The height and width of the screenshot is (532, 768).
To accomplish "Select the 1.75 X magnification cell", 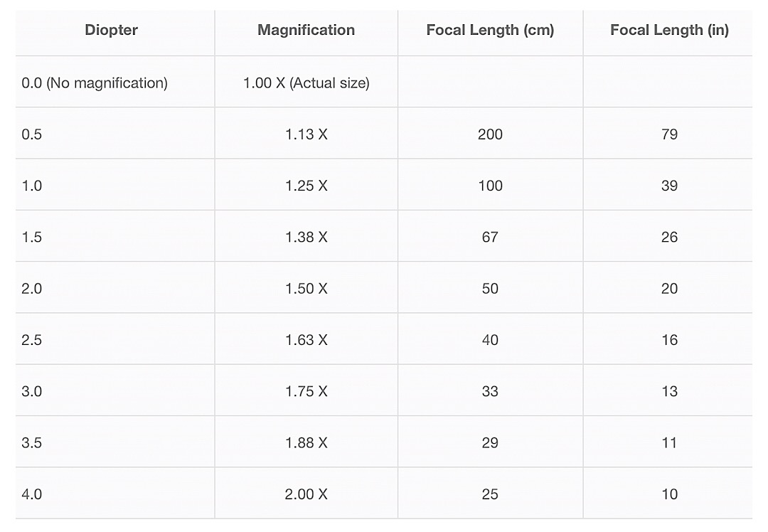I will [306, 391].
